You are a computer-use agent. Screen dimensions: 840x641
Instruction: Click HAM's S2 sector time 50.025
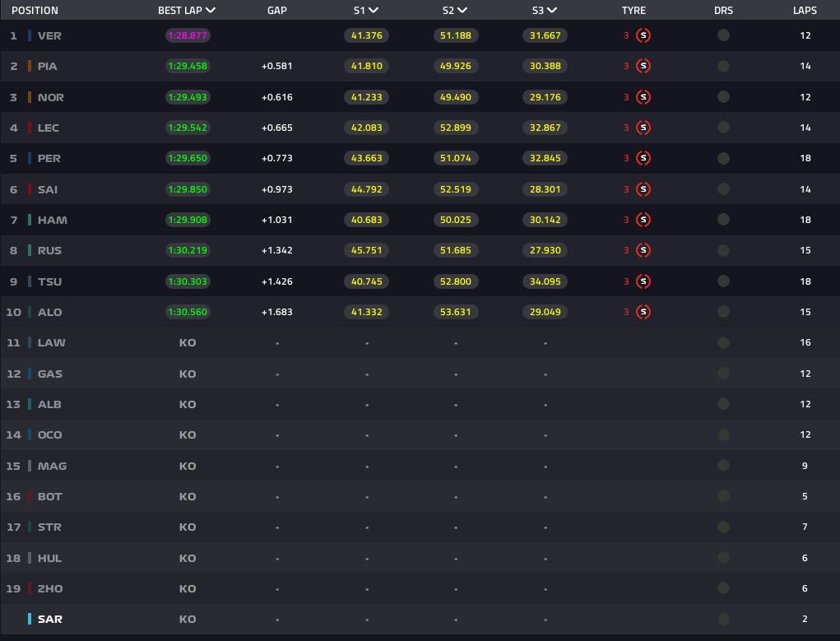point(456,220)
